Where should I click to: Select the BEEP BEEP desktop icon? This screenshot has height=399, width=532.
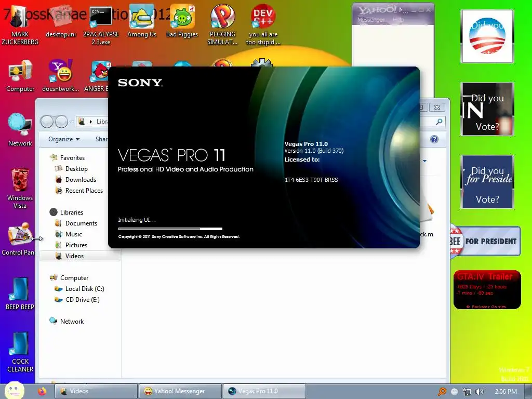click(20, 294)
